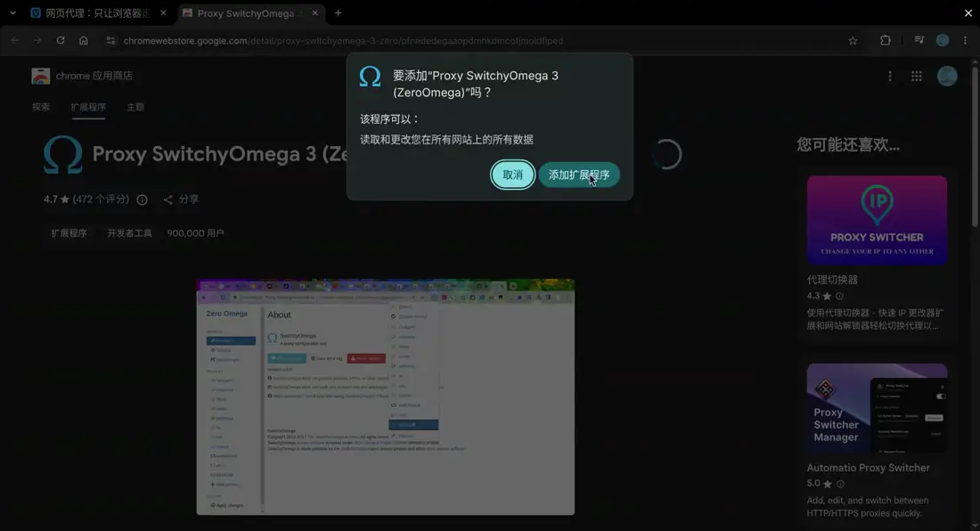The height and width of the screenshot is (531, 980).
Task: Open the web store account avatar
Action: [x=947, y=77]
